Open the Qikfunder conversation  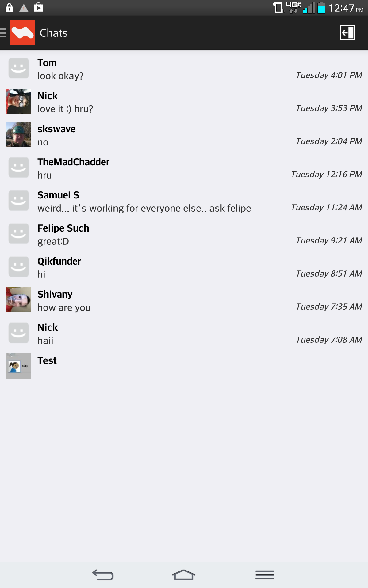pyautogui.click(x=184, y=267)
